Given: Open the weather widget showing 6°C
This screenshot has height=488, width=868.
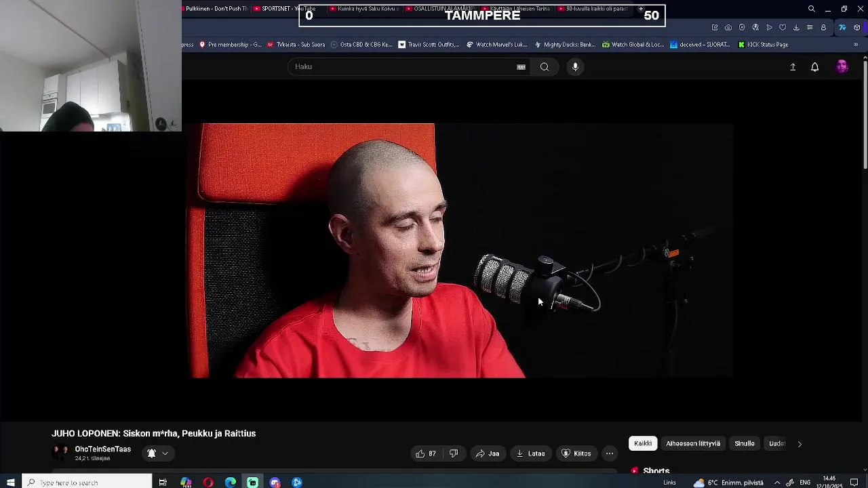Looking at the screenshot, I should pyautogui.click(x=728, y=483).
